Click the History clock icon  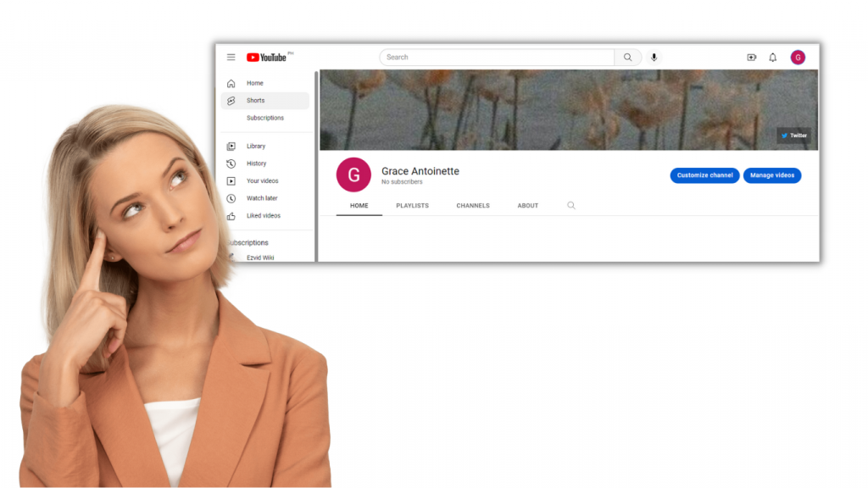click(231, 164)
